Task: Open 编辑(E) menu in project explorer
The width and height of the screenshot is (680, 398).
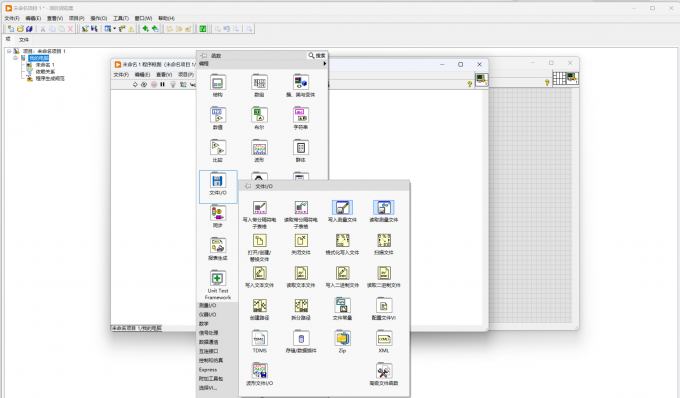Action: click(x=33, y=18)
